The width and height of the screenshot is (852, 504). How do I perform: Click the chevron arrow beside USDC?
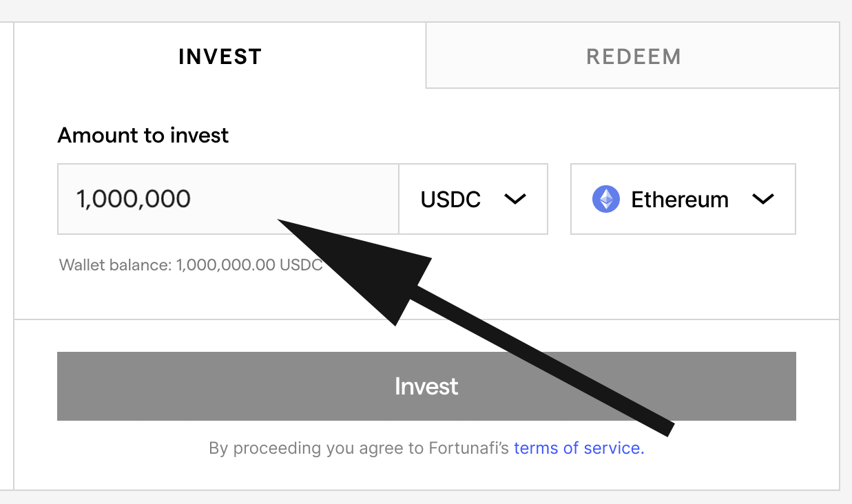(x=515, y=199)
